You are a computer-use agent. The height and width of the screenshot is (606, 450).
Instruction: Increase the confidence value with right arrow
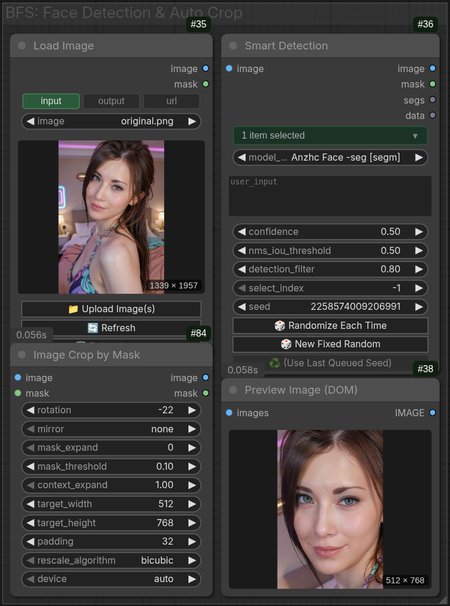tap(419, 232)
